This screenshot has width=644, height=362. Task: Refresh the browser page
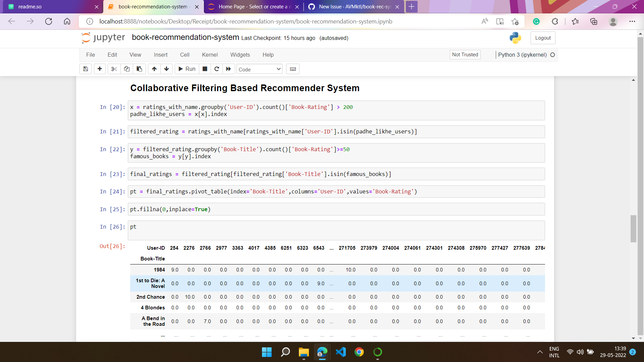[x=49, y=21]
